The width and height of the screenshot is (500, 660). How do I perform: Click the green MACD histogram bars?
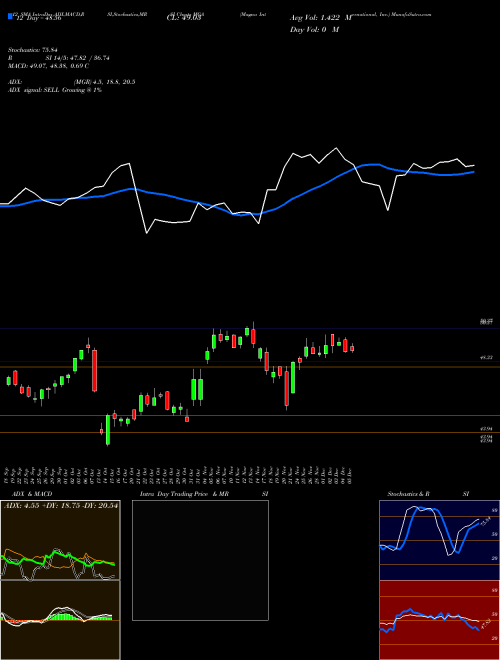(63, 617)
